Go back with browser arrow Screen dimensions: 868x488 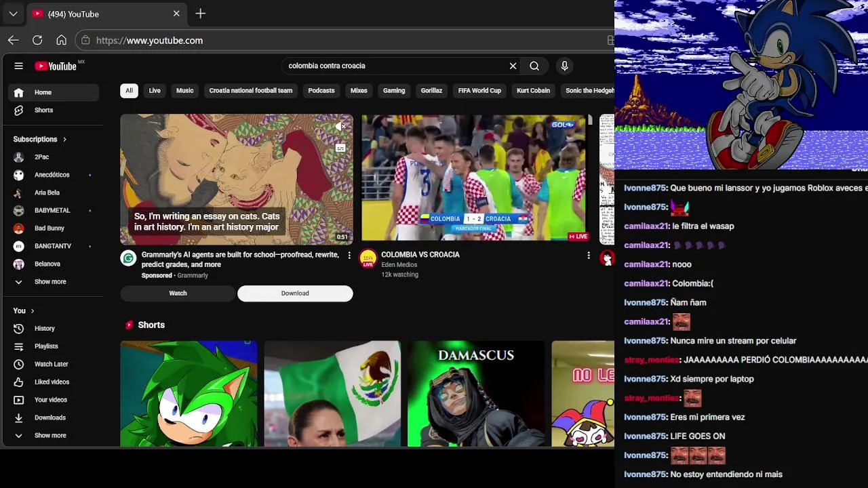[x=14, y=40]
